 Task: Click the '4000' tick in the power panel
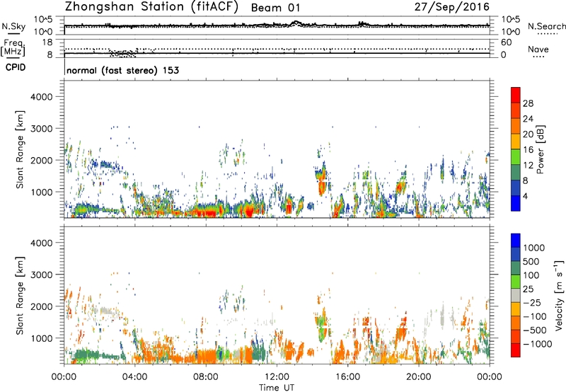tap(41, 97)
